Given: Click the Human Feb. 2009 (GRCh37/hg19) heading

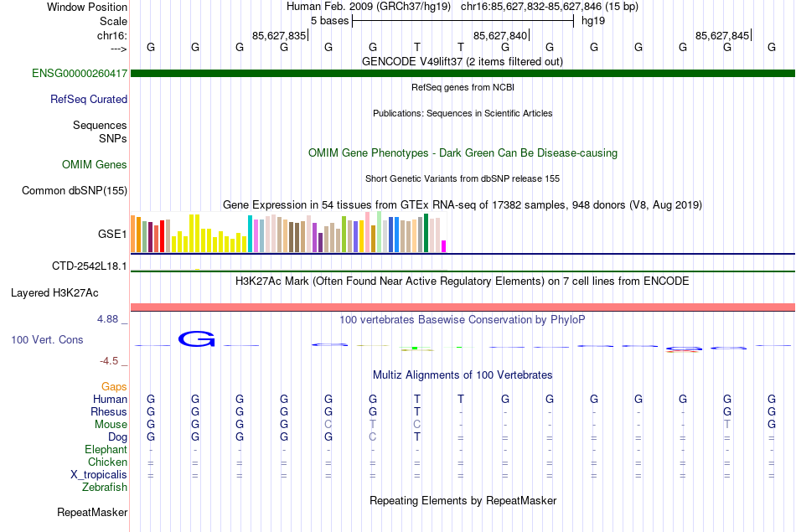Looking at the screenshot, I should 369,7.
